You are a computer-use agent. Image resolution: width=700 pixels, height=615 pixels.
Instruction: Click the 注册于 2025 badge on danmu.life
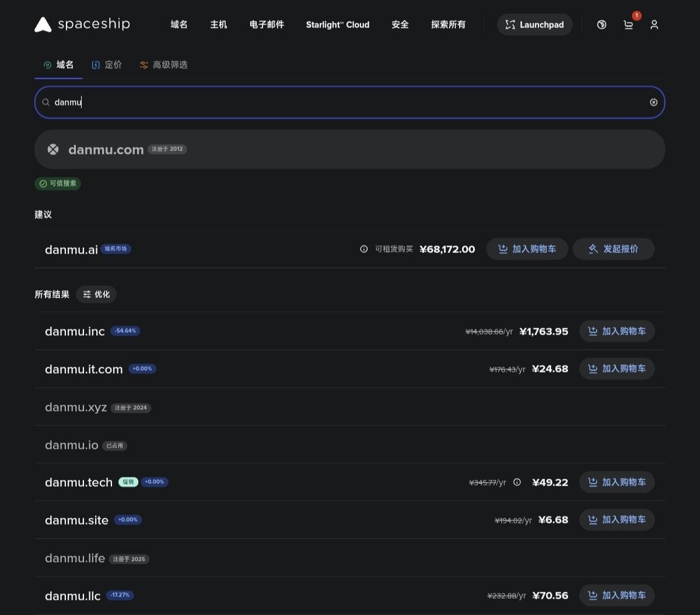(x=129, y=559)
